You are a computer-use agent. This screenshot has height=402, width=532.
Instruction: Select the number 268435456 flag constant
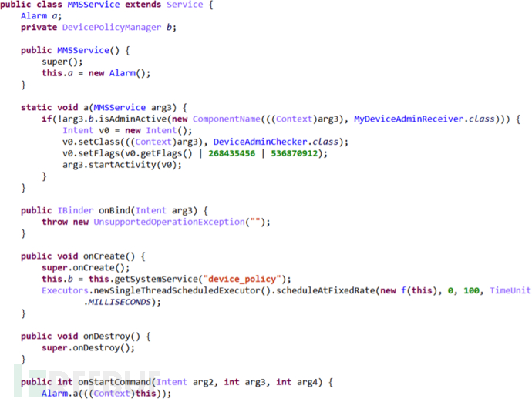pos(232,153)
